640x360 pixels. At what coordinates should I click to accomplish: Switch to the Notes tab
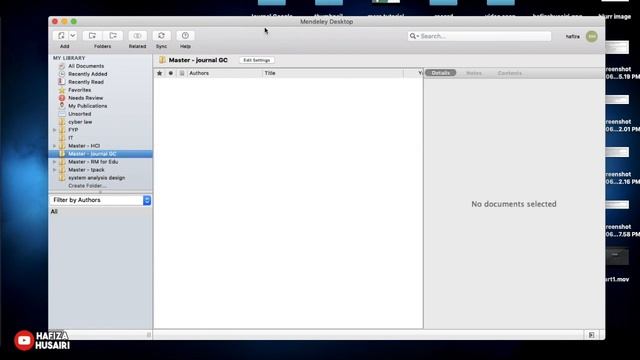[x=474, y=73]
